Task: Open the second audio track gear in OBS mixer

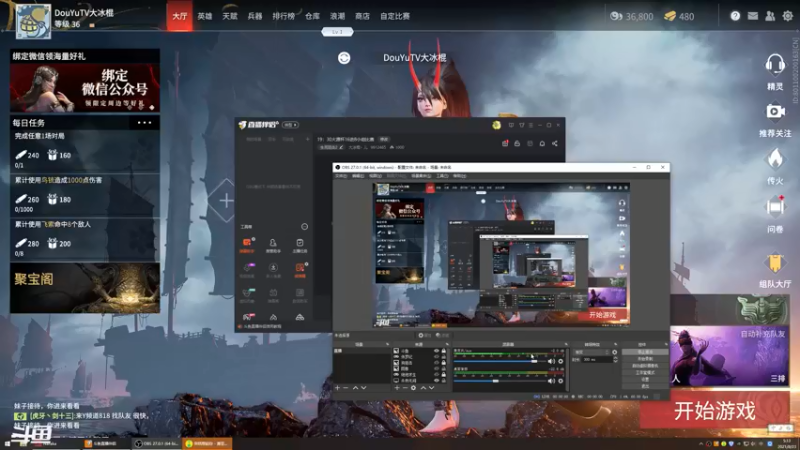Action: coord(561,381)
